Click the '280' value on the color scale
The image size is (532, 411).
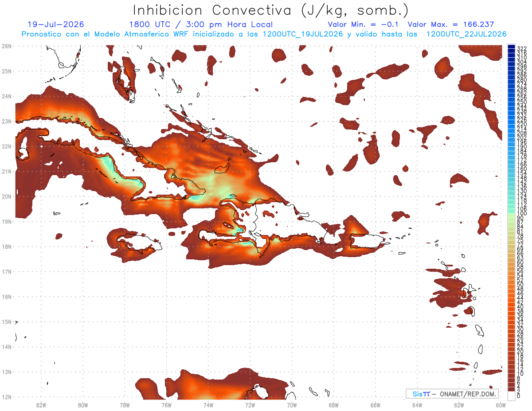522,80
